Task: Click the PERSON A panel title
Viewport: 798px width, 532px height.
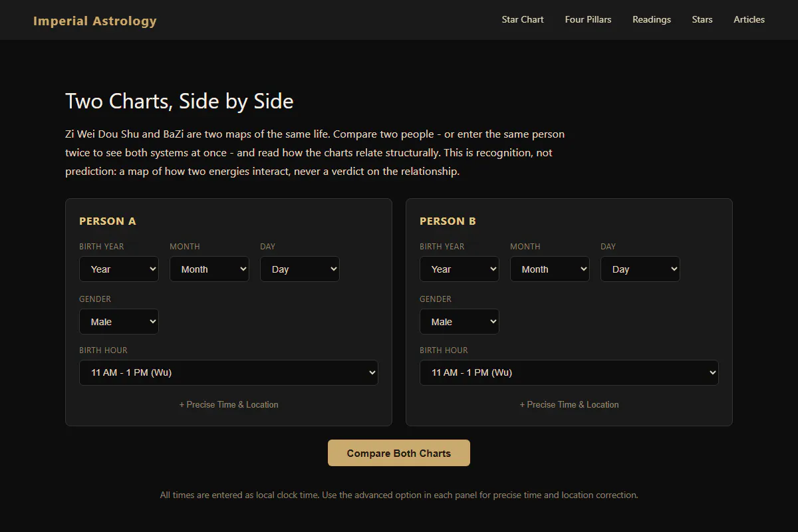Action: coord(108,221)
